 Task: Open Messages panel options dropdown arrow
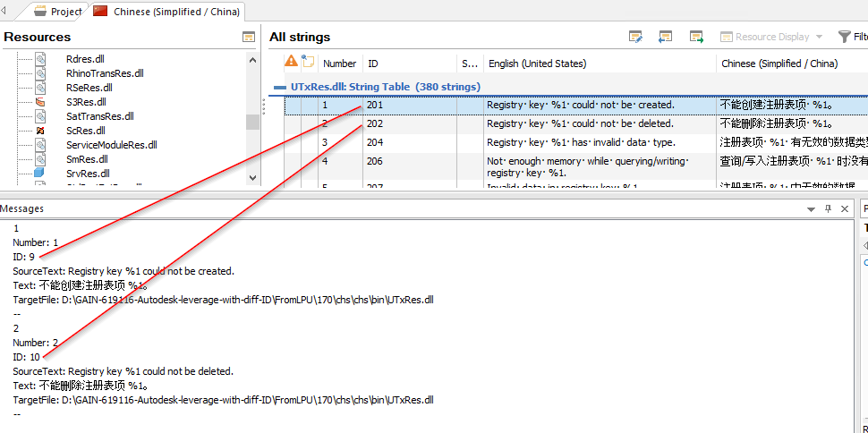(811, 208)
